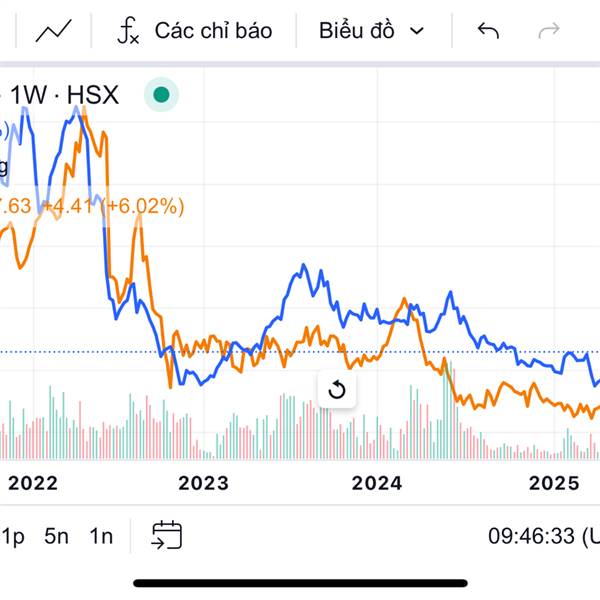Tap the redo arrow icon

pos(549,31)
